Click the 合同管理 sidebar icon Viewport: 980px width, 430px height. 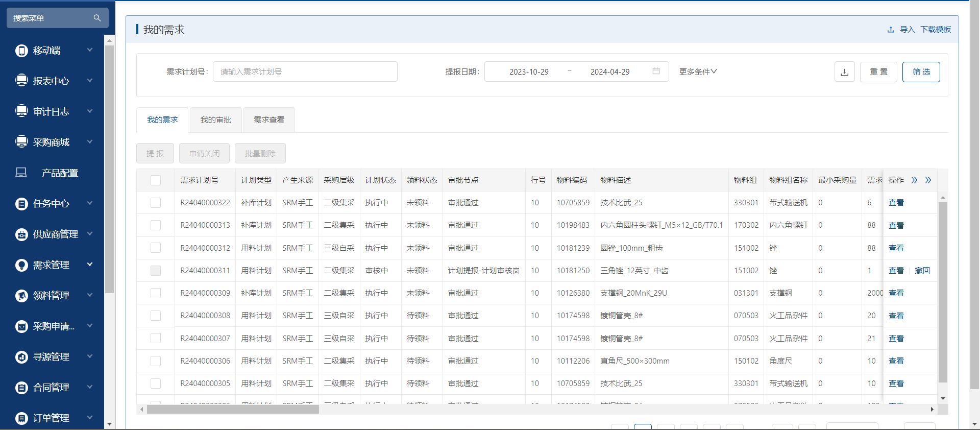click(21, 388)
